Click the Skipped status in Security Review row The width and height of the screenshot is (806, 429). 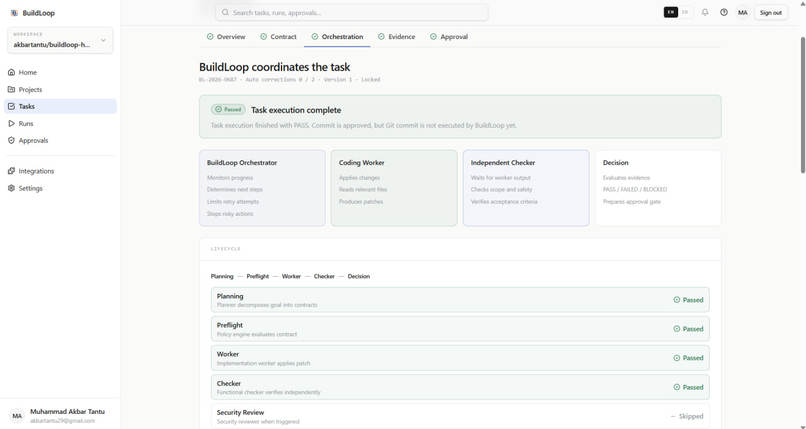pos(687,416)
